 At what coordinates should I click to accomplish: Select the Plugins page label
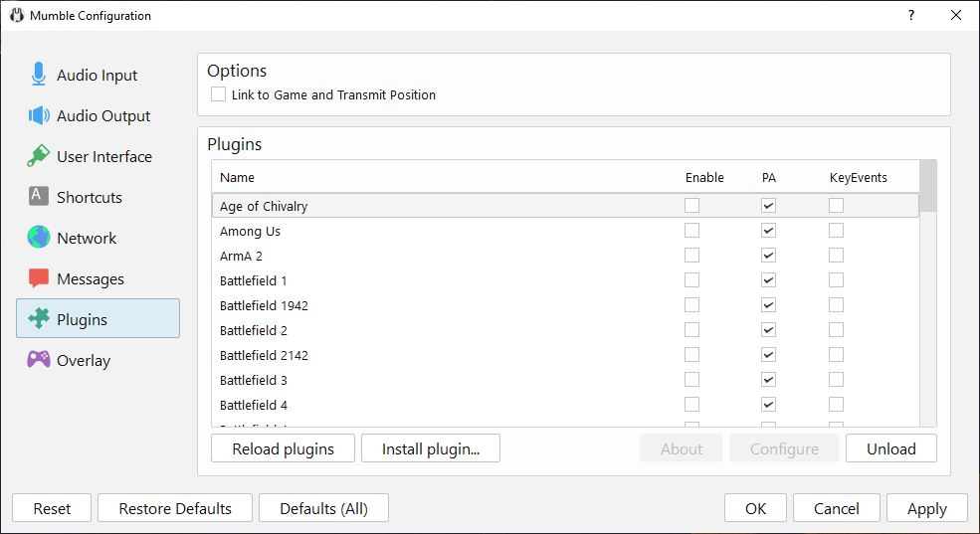pos(82,320)
